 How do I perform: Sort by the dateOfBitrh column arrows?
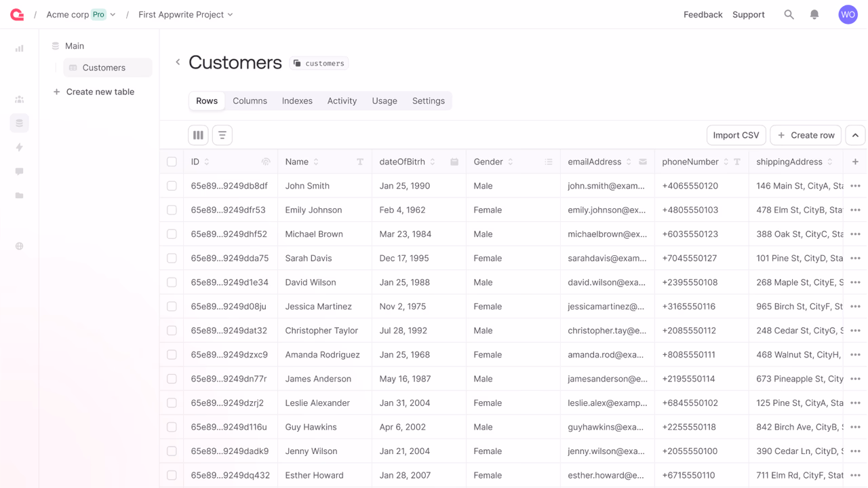point(433,162)
